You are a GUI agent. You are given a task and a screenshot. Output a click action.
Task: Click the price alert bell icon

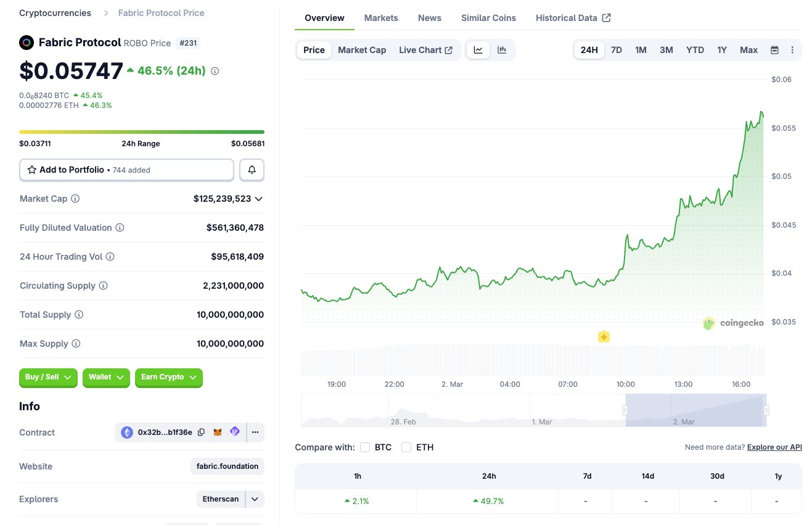pyautogui.click(x=252, y=170)
